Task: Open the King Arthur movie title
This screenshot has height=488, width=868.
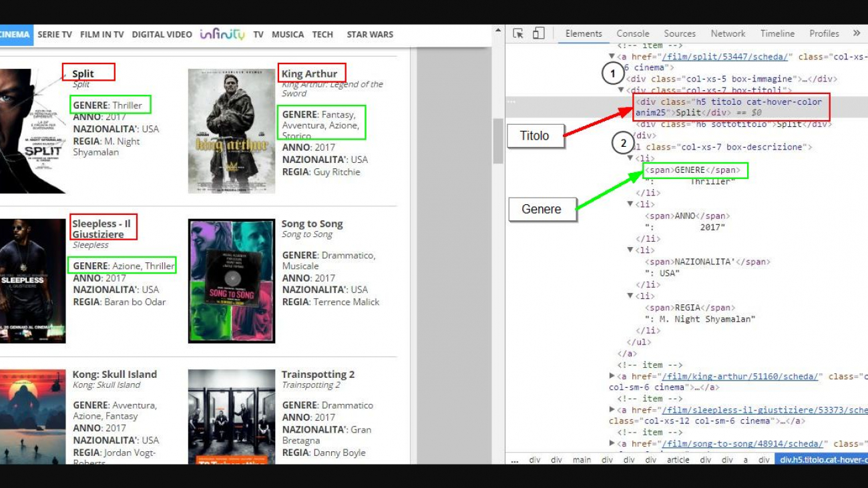Action: [x=309, y=73]
